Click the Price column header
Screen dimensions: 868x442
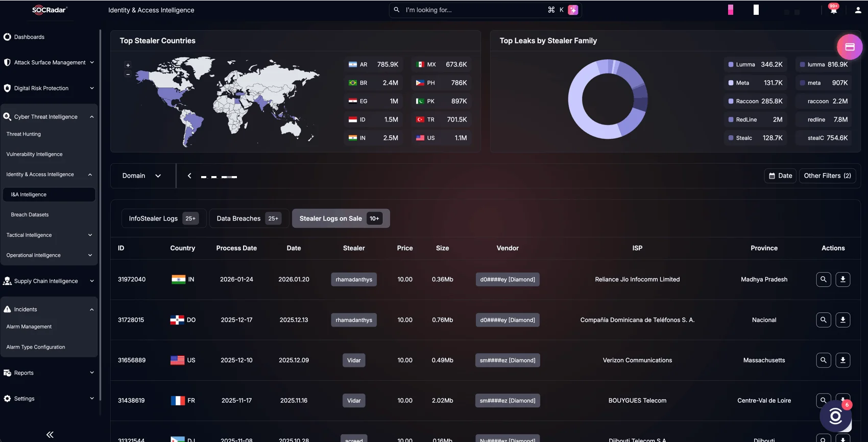pyautogui.click(x=405, y=248)
